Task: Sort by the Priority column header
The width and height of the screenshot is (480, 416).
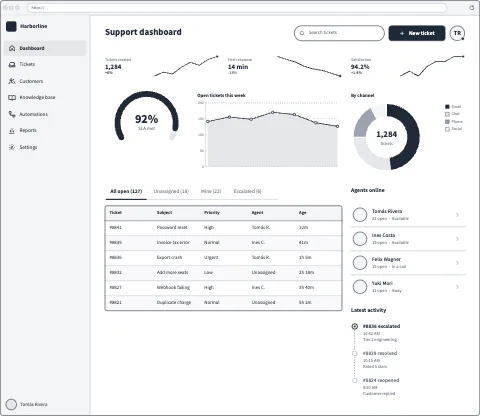Action: click(212, 213)
